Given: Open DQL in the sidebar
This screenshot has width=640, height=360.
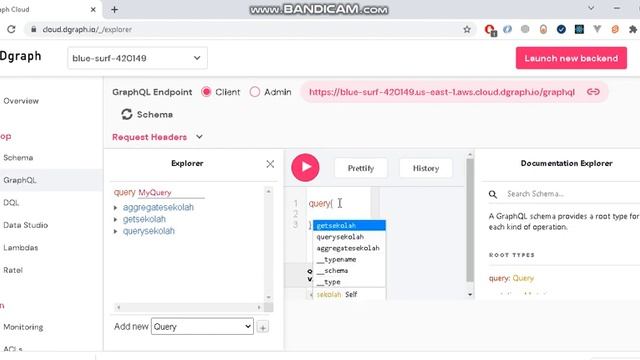Looking at the screenshot, I should click(x=11, y=202).
